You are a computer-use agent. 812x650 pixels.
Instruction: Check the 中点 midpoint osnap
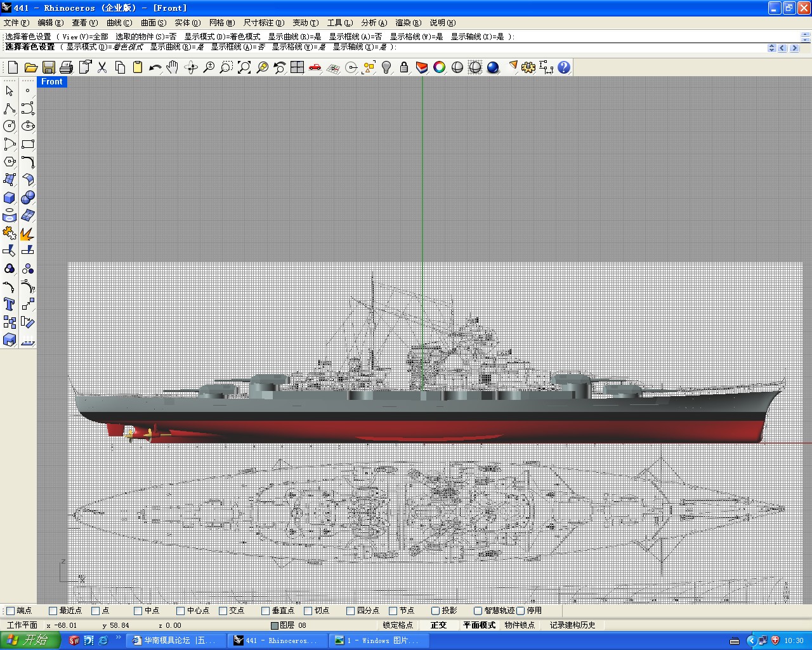coord(138,611)
